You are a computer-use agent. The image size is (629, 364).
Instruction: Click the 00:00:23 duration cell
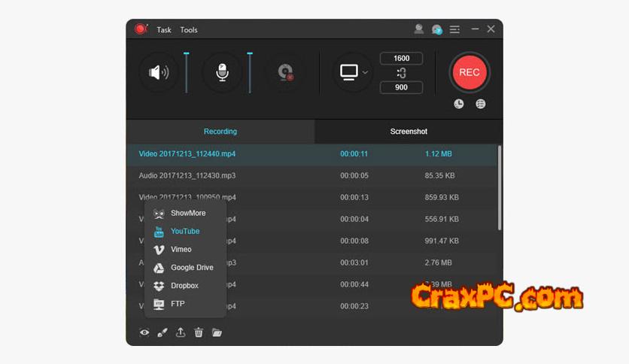[354, 306]
